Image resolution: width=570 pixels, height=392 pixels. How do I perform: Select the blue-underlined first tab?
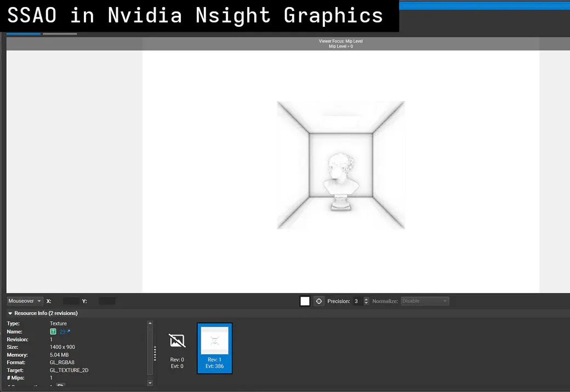point(24,34)
